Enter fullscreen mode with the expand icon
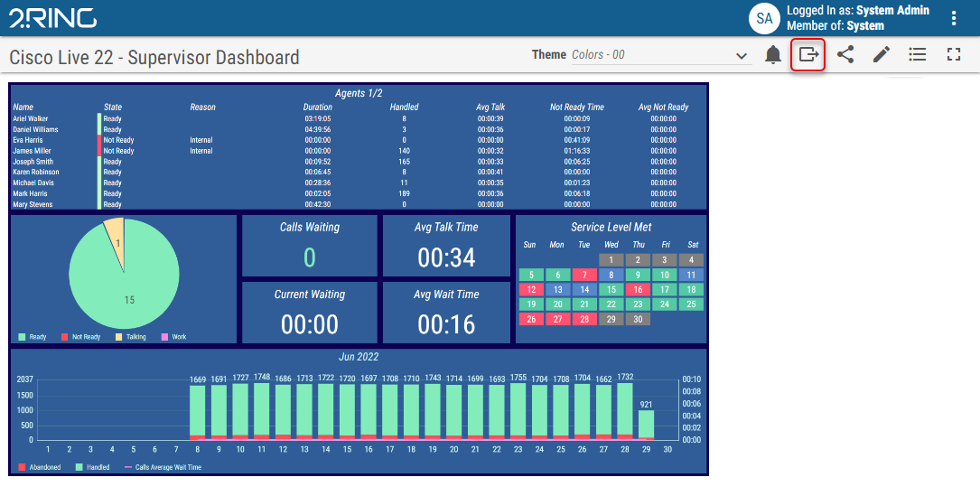980x496 pixels. (x=954, y=55)
